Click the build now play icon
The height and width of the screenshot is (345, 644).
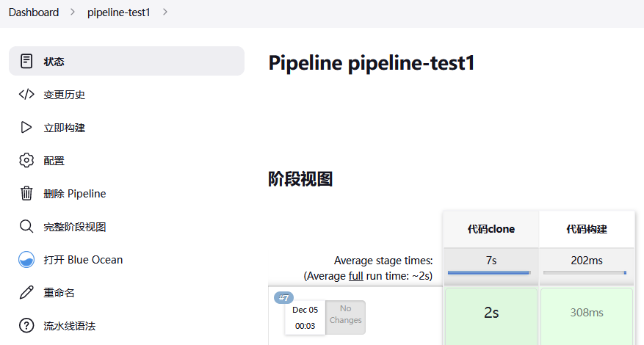pos(26,128)
